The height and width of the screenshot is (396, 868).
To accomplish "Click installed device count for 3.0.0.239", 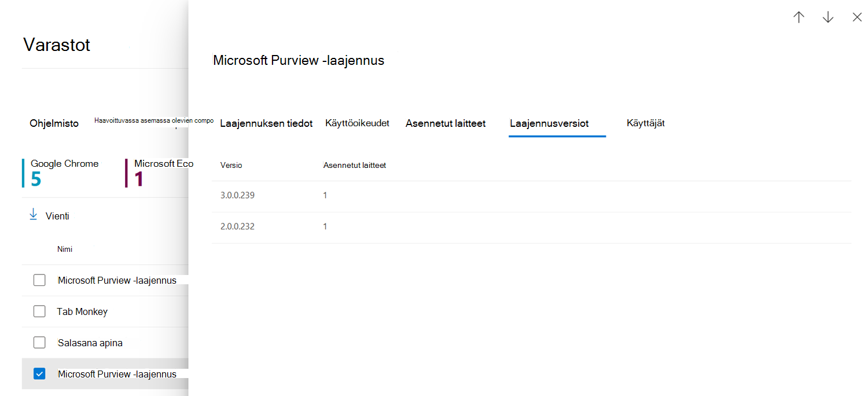I will coord(325,196).
